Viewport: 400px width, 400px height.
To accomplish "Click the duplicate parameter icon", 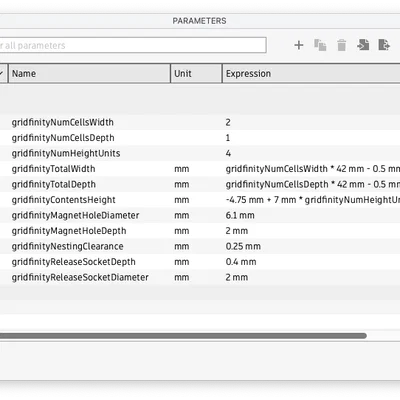I will (320, 45).
